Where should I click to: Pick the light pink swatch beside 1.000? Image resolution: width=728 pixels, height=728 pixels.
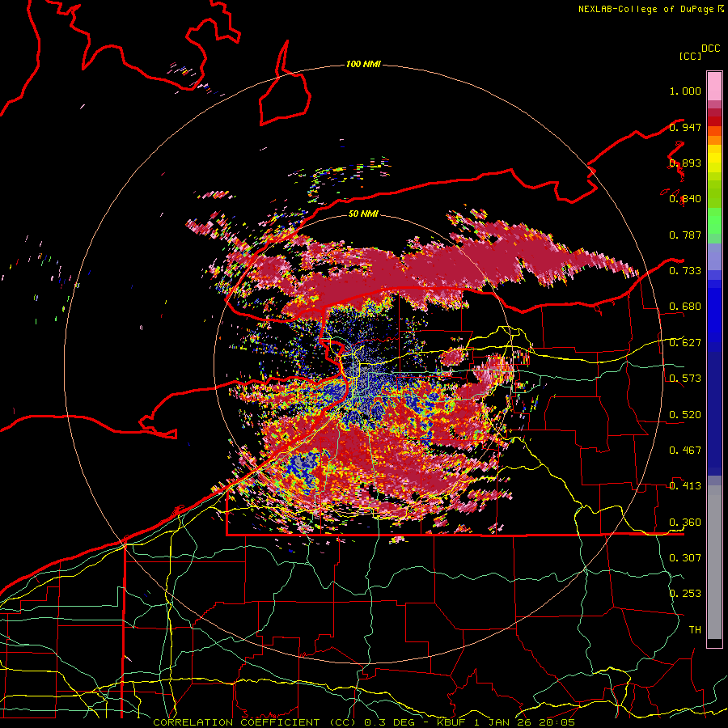tap(714, 87)
